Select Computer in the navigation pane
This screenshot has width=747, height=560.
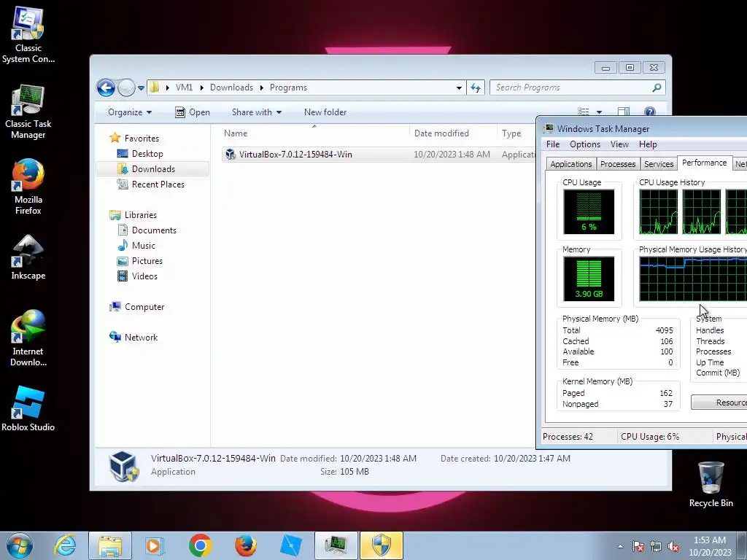coord(144,307)
